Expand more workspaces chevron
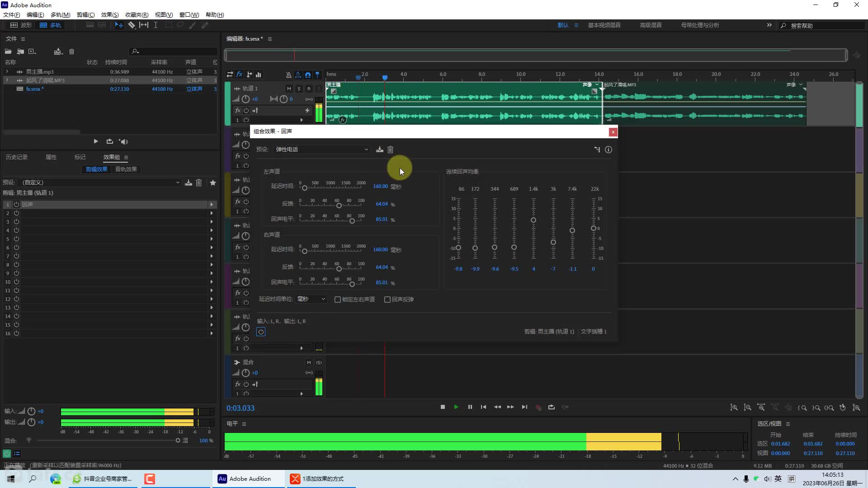The image size is (868, 488). tap(769, 25)
